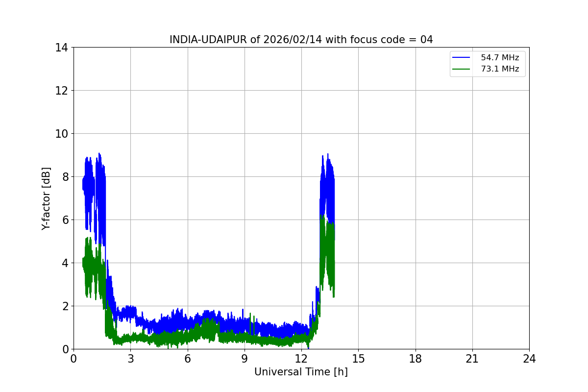Click y-axis tick label 10

pyautogui.click(x=62, y=134)
